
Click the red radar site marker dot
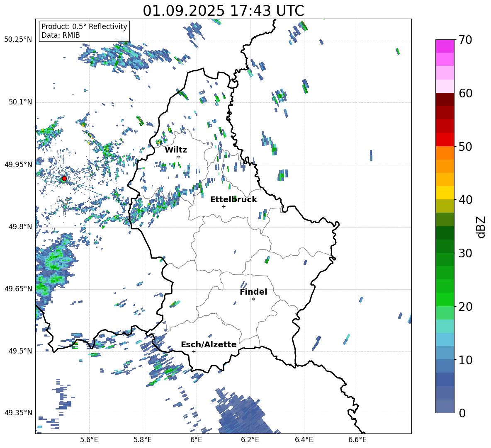coord(64,179)
